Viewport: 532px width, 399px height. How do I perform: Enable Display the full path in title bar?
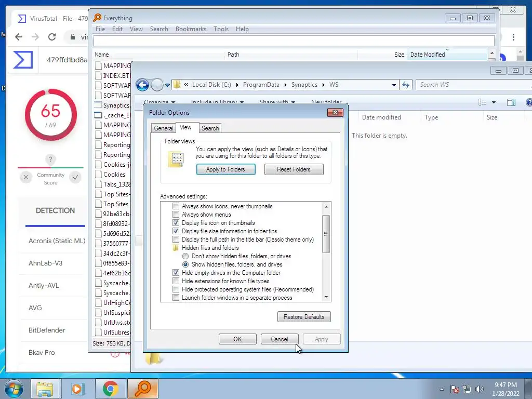(176, 240)
